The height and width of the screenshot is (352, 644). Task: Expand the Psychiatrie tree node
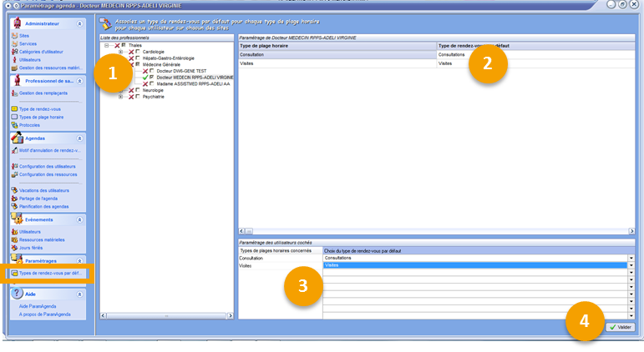[121, 97]
